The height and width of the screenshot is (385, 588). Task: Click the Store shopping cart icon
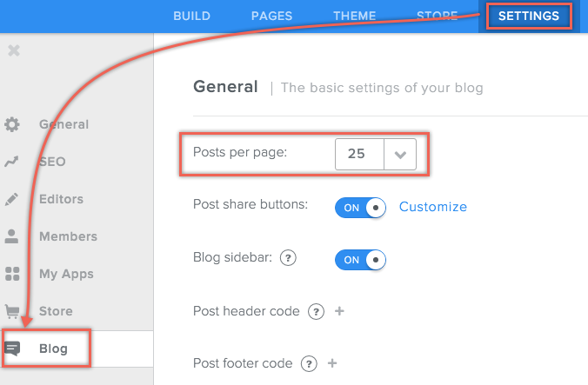click(x=12, y=311)
